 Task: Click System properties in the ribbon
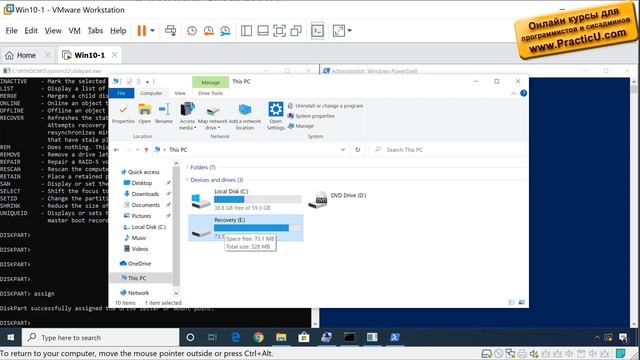click(311, 116)
